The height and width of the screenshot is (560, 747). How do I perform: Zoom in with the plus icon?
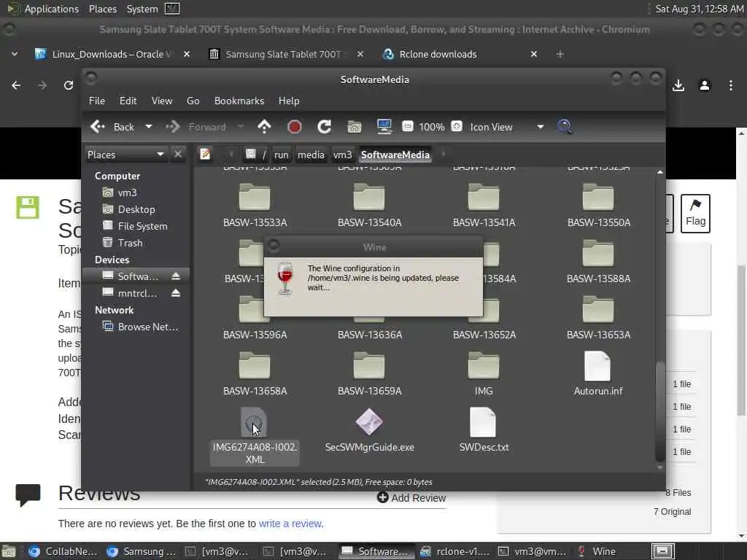(x=457, y=127)
